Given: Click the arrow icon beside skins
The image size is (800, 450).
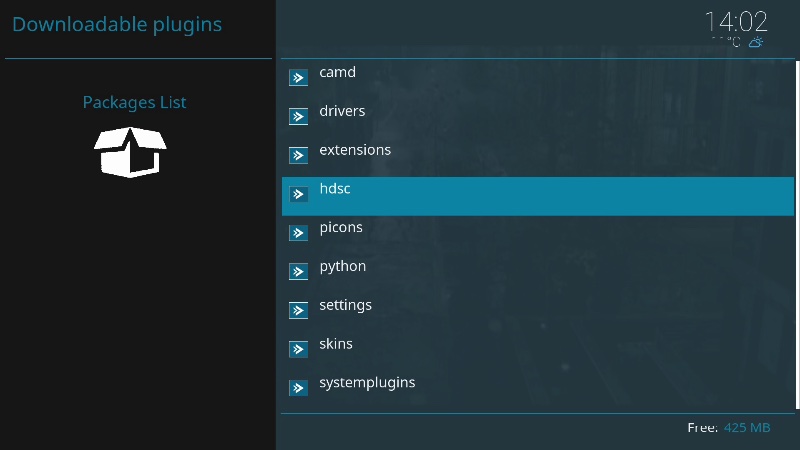Looking at the screenshot, I should tap(298, 350).
